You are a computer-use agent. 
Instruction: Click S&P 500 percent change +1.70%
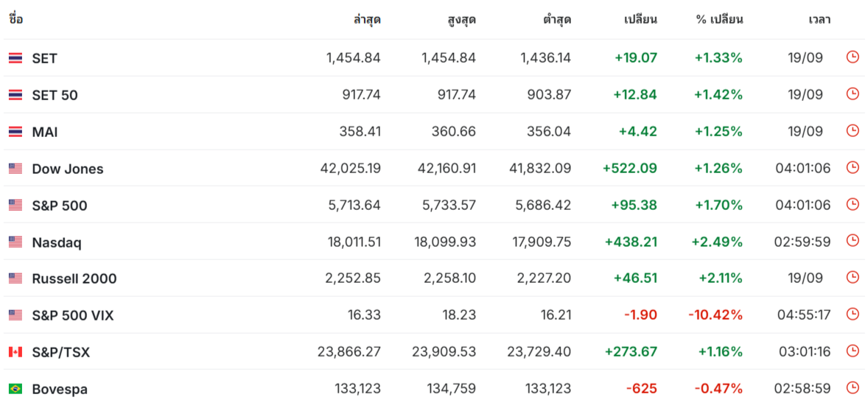(718, 205)
